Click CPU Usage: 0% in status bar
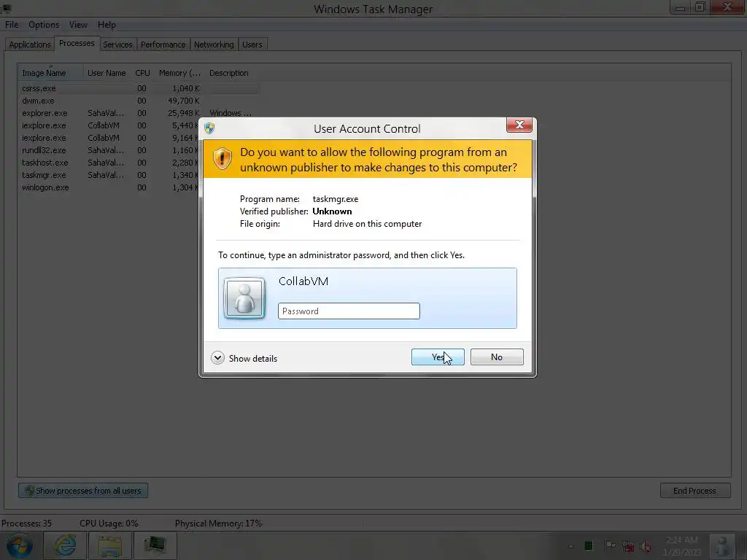 point(109,524)
